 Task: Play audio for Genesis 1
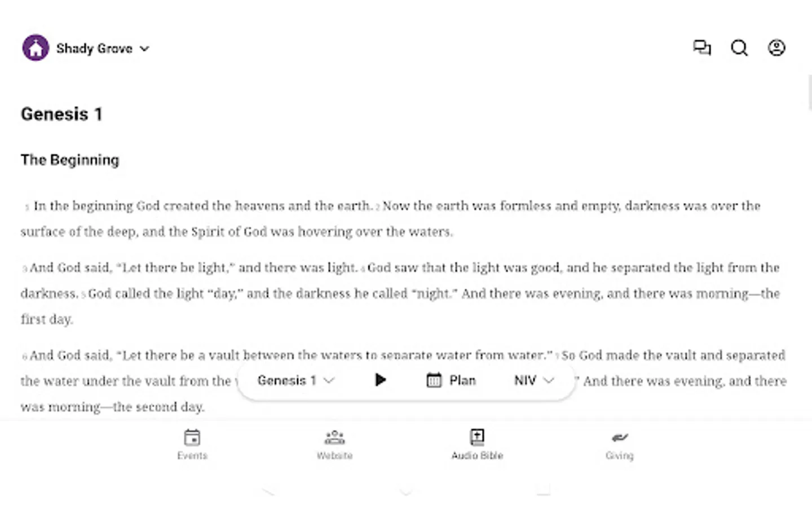(381, 380)
